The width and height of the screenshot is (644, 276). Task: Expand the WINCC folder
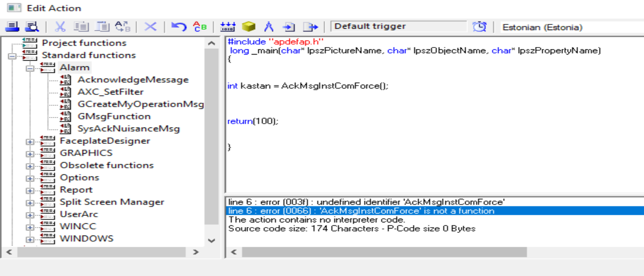pyautogui.click(x=30, y=228)
